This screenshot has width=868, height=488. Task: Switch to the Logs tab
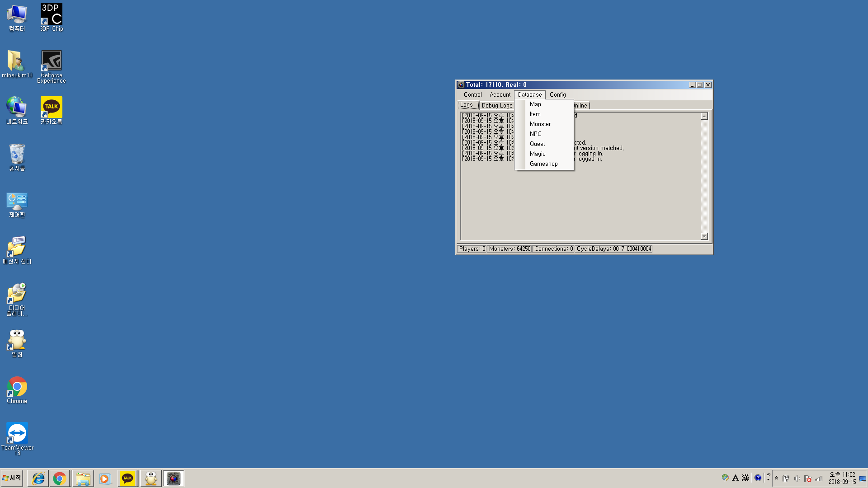pos(468,105)
